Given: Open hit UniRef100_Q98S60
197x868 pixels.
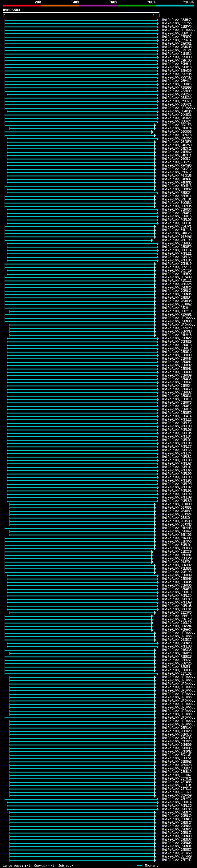Looking at the screenshot, I should (176, 139).
